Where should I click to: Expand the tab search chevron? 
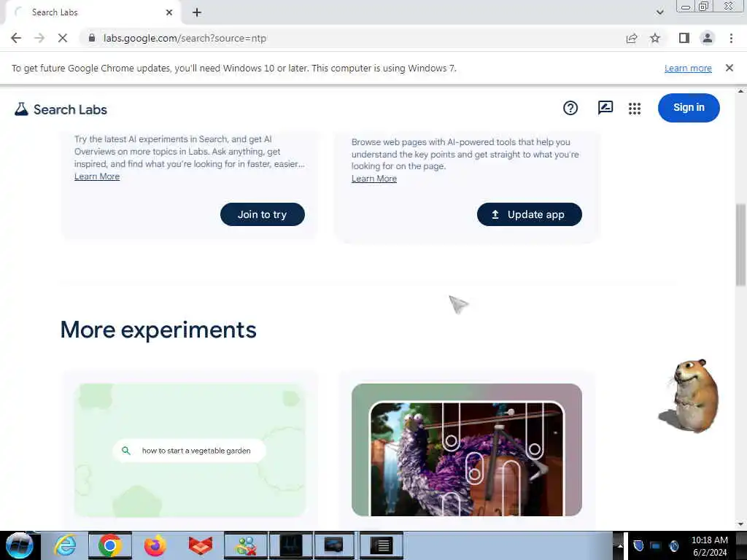click(x=659, y=12)
